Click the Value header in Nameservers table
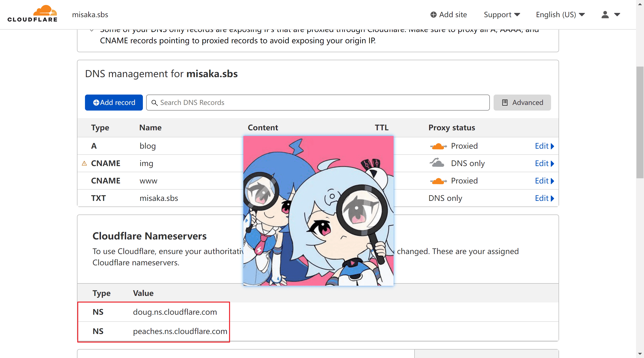644x358 pixels. click(x=143, y=293)
